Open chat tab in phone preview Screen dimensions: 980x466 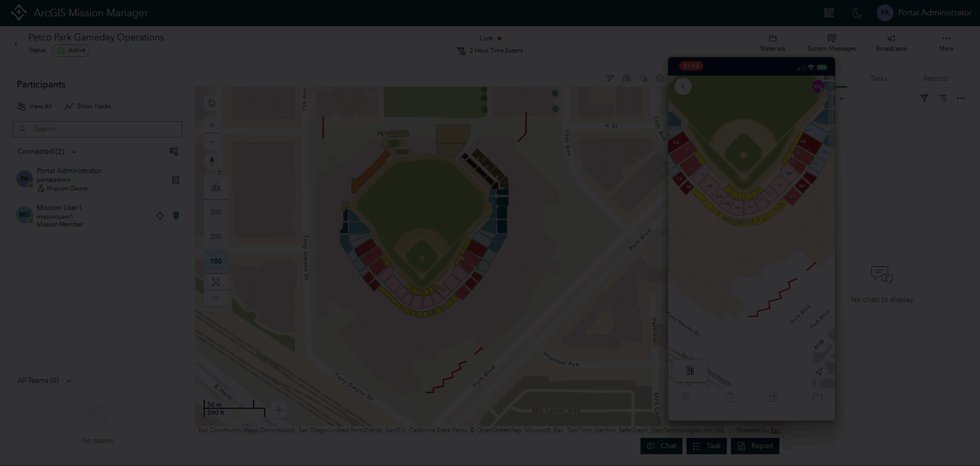(x=685, y=397)
